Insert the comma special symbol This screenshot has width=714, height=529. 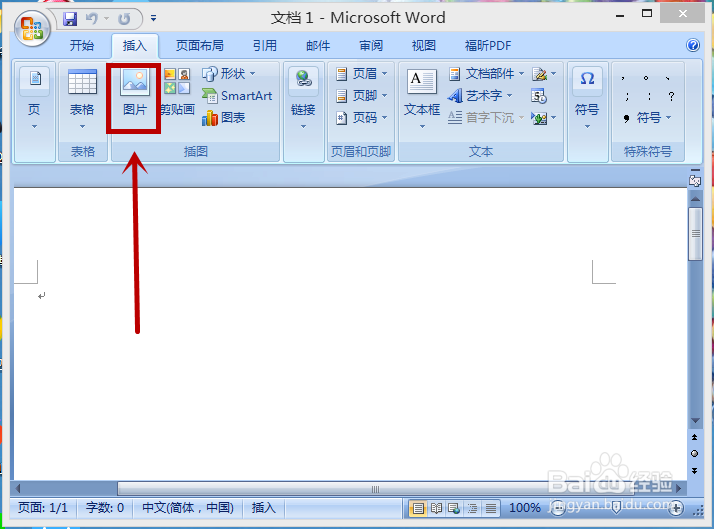623,78
